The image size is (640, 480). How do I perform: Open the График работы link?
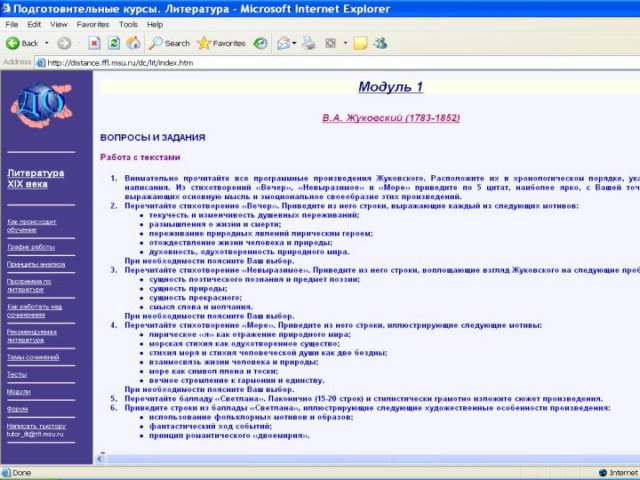point(31,247)
